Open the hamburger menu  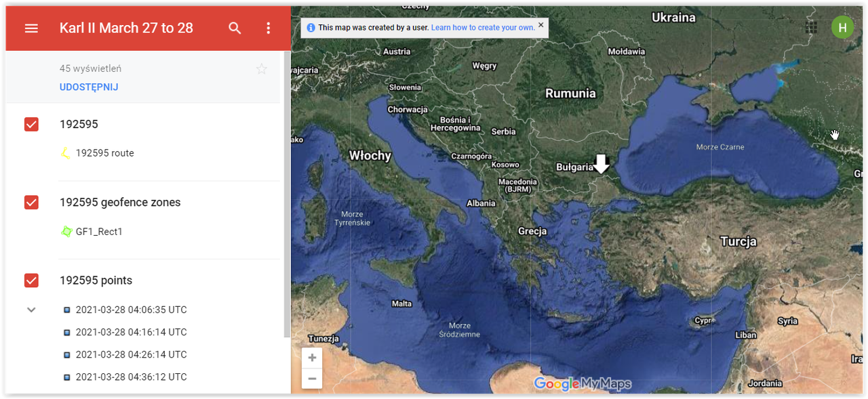point(31,28)
